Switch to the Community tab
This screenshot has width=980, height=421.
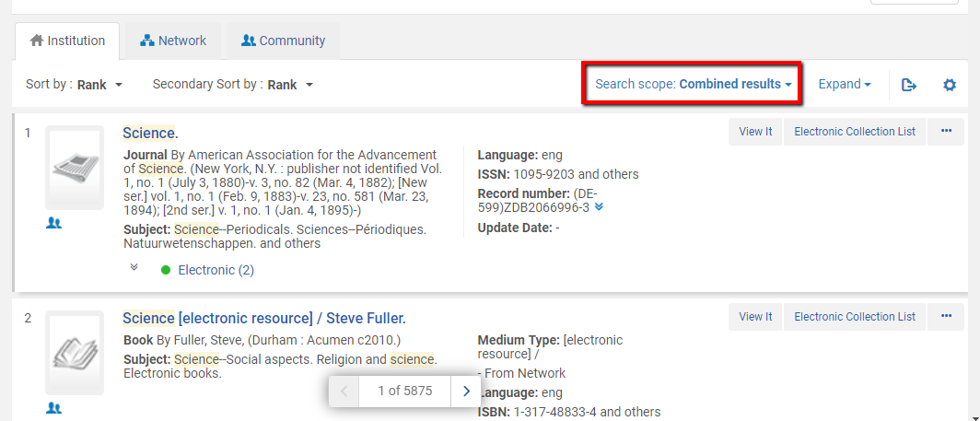point(283,41)
